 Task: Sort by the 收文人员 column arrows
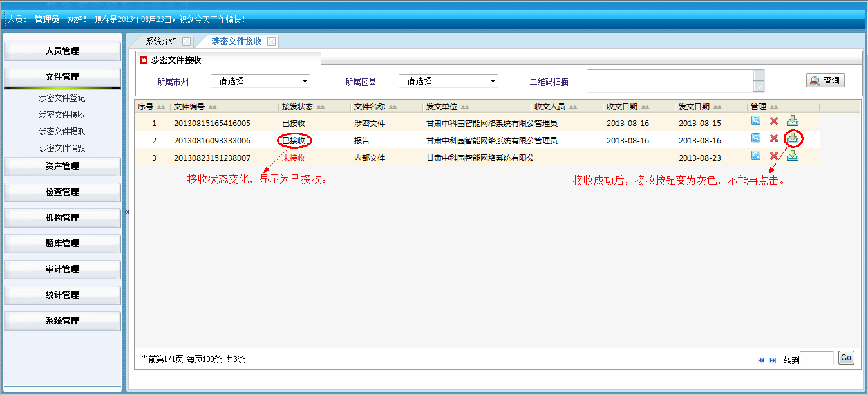573,107
